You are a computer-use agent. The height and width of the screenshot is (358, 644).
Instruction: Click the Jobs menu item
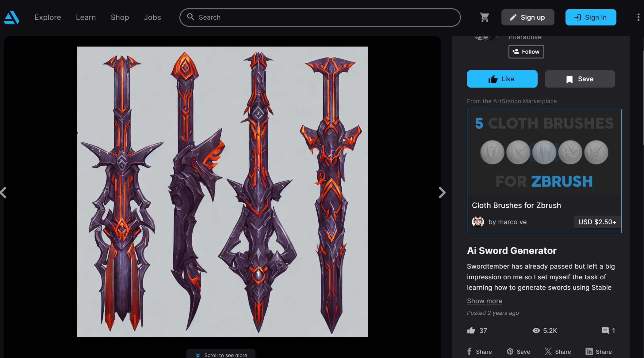click(152, 17)
